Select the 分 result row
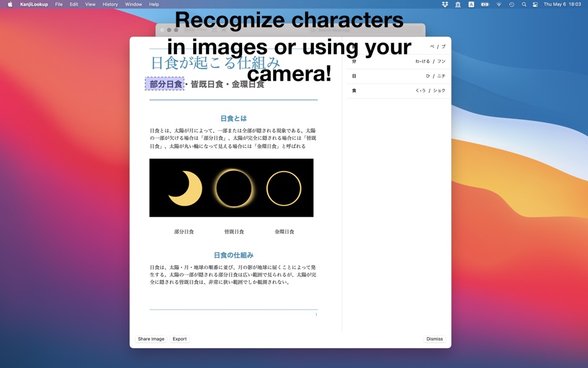This screenshot has width=588, height=368. tap(398, 61)
